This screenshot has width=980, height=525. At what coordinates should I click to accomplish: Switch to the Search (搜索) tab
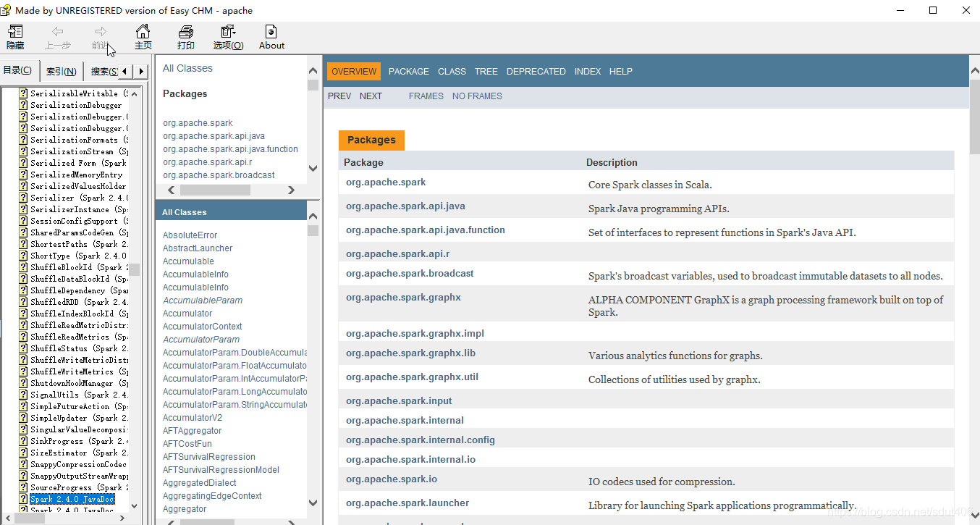coord(103,72)
